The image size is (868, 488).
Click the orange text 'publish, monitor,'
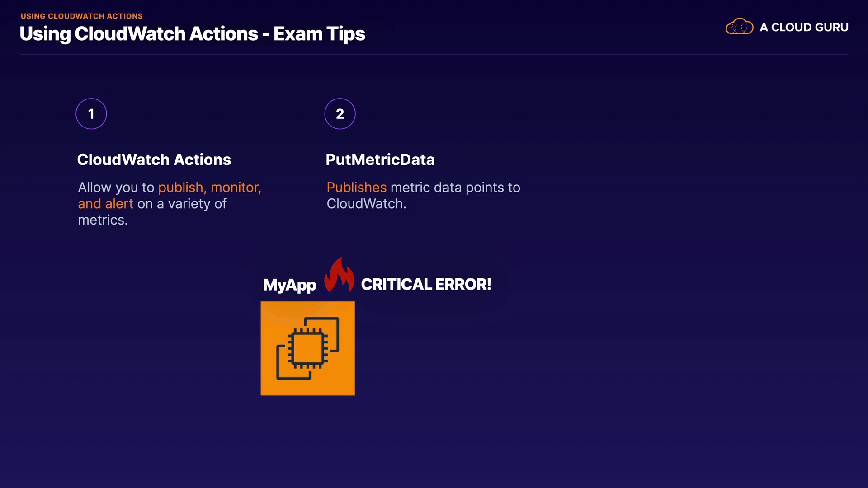(210, 188)
